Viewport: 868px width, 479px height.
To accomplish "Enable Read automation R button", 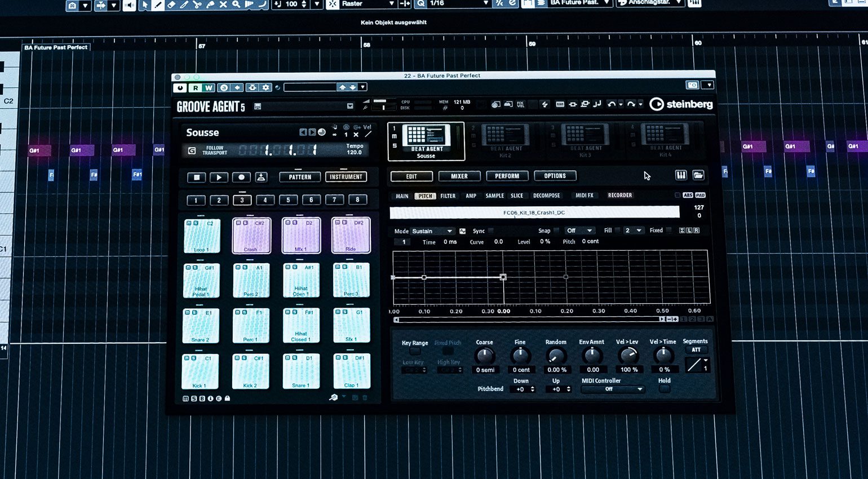I will (195, 87).
